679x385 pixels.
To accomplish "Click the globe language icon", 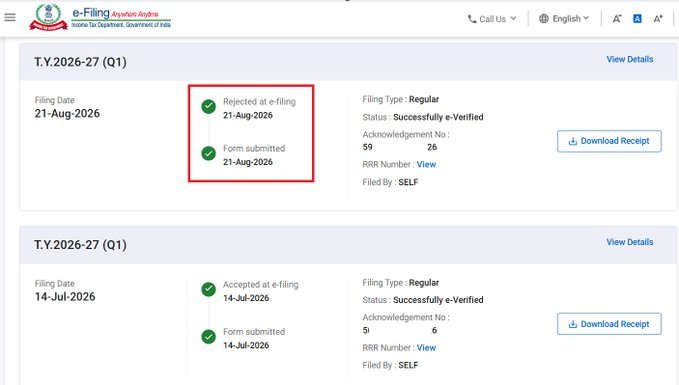I will 544,19.
